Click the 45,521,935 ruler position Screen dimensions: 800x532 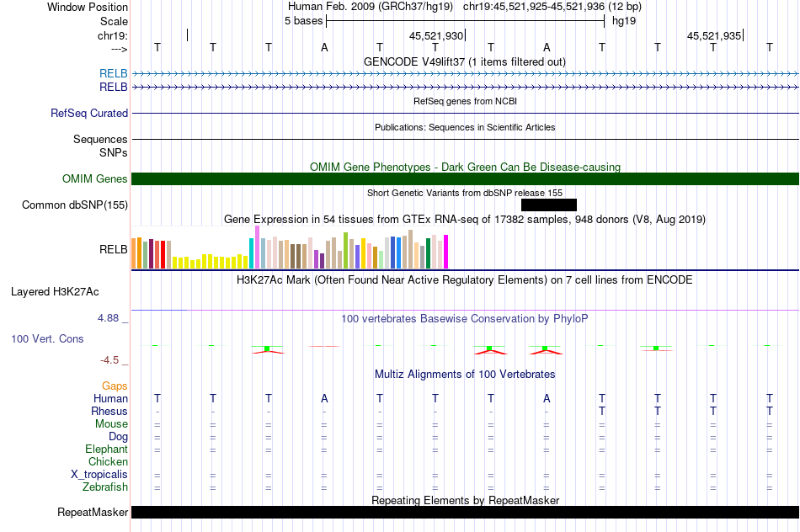(714, 35)
